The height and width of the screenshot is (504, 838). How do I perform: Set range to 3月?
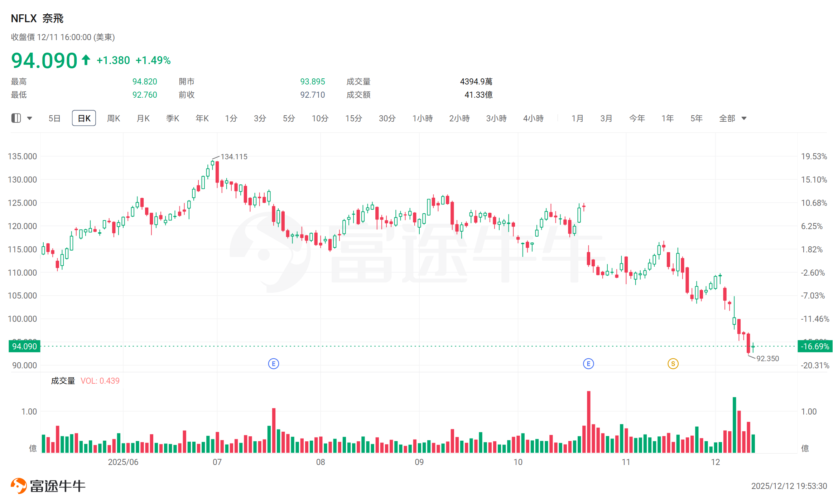click(606, 118)
